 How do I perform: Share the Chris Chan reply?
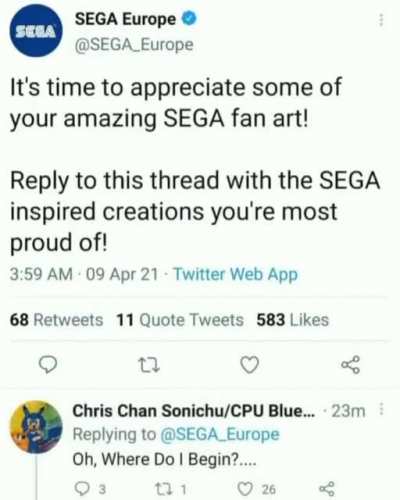(326, 489)
